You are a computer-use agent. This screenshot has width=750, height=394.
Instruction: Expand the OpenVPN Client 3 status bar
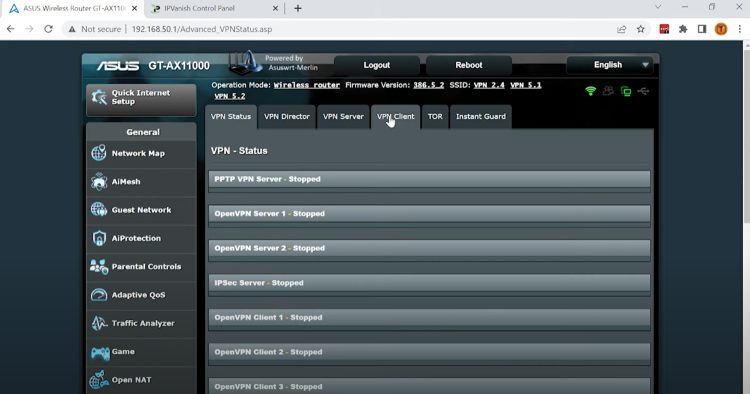click(429, 386)
